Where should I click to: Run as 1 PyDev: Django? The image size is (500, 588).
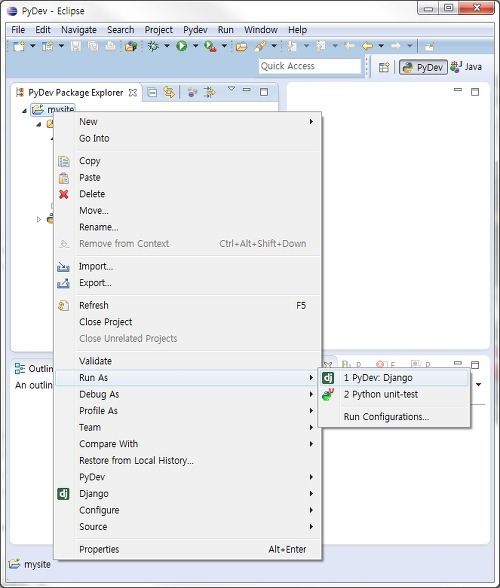(394, 378)
